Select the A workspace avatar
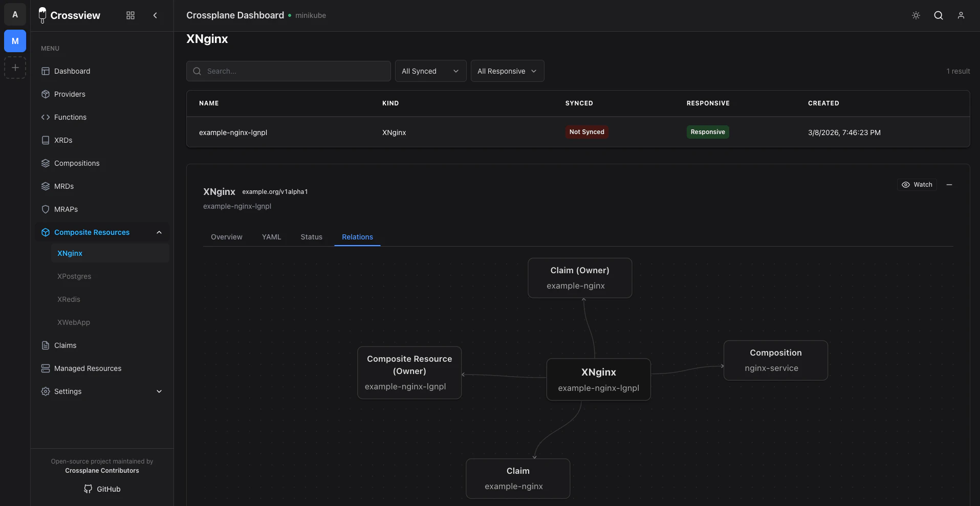The width and height of the screenshot is (980, 506). click(15, 14)
